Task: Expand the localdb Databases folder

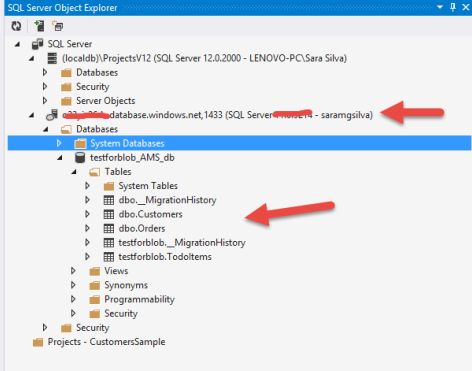Action: (45, 72)
